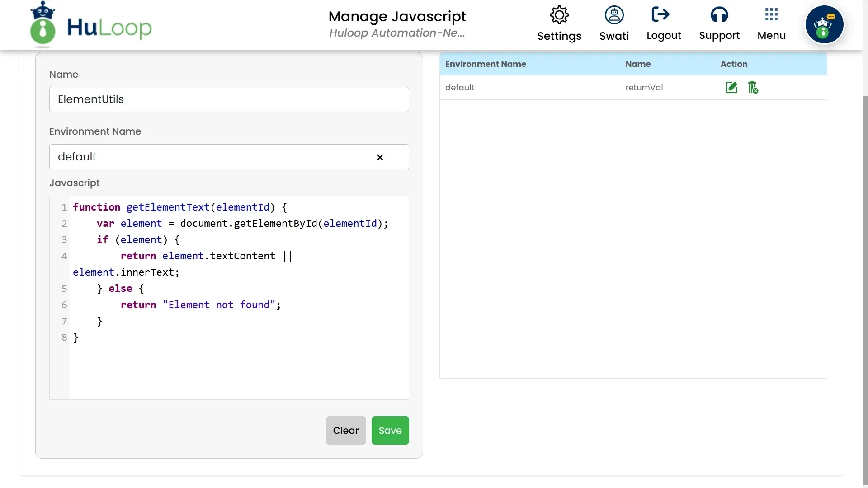Select the default returnVal table row
This screenshot has height=488, width=868.
coord(542,88)
